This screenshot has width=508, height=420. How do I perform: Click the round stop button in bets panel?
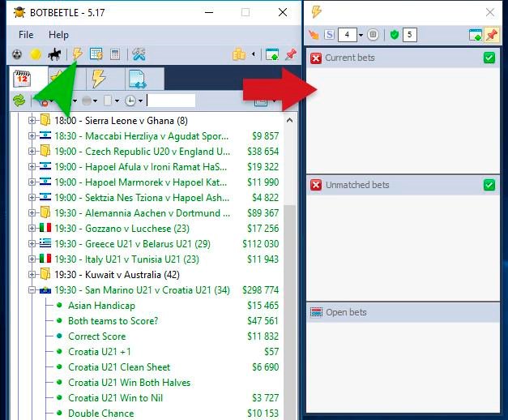[x=373, y=34]
